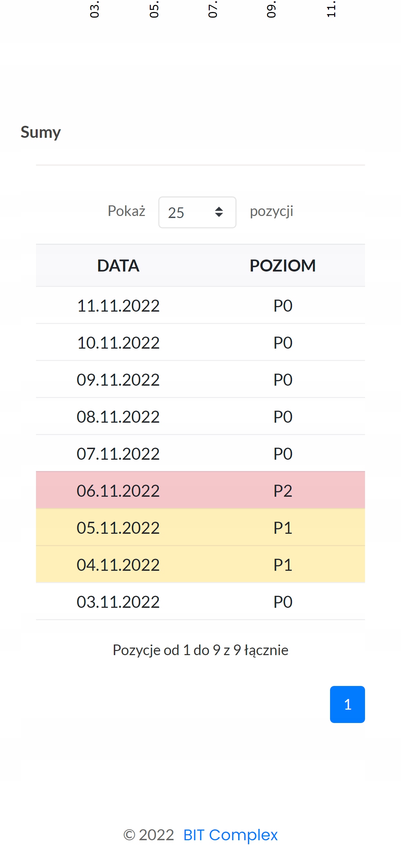Viewport: 401px width, 868px height.
Task: Click the up-down arrows in Pokaż select
Action: tap(219, 212)
